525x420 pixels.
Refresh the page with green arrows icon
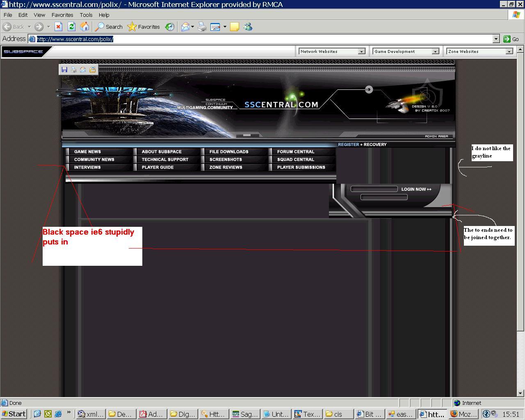pos(71,27)
